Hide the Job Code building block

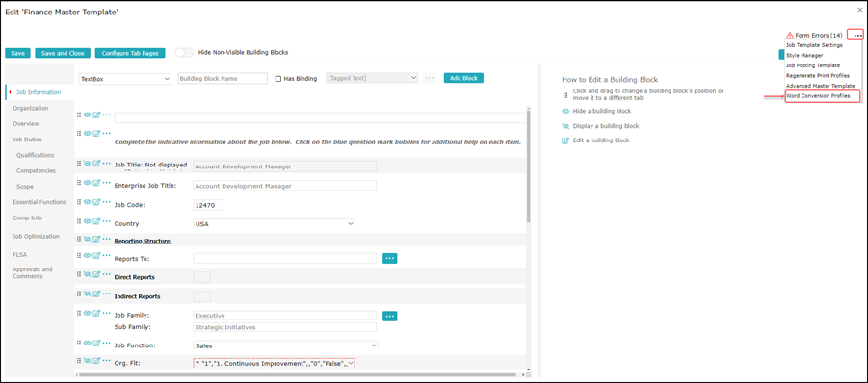point(87,202)
